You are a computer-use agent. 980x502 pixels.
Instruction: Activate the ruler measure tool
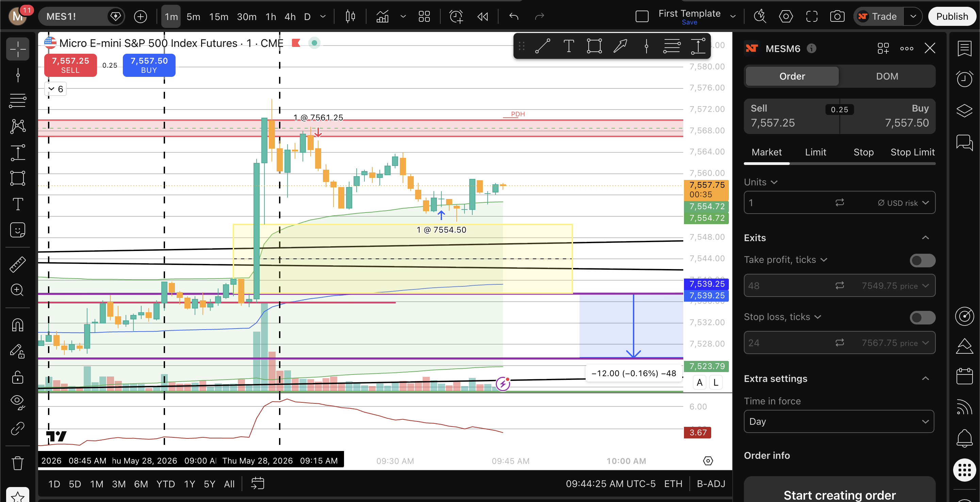pyautogui.click(x=17, y=264)
